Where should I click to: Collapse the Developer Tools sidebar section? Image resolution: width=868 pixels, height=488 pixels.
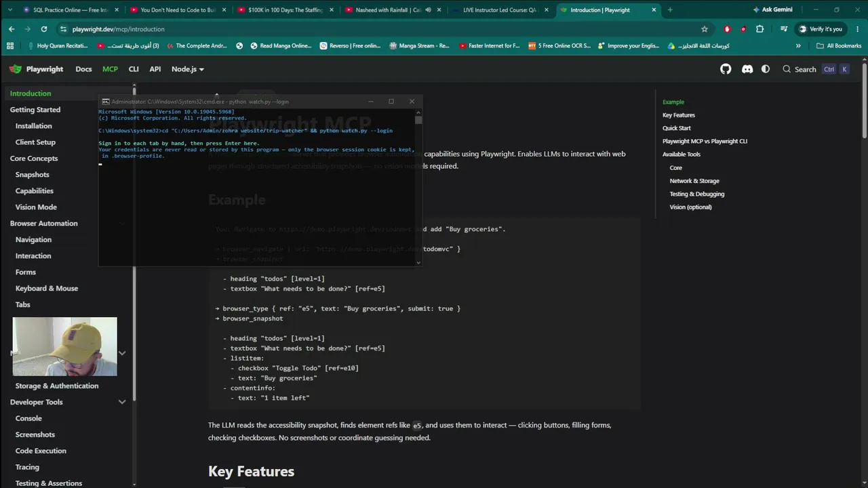tap(122, 403)
